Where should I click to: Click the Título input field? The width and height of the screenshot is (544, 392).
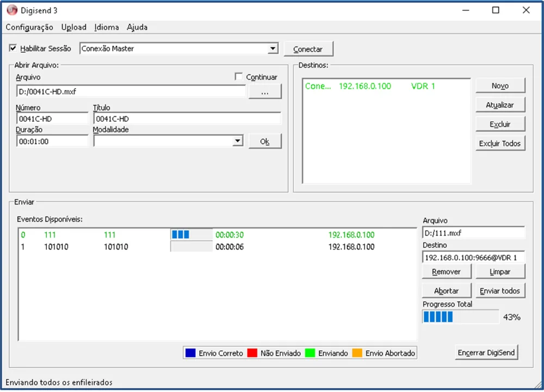[x=187, y=119]
